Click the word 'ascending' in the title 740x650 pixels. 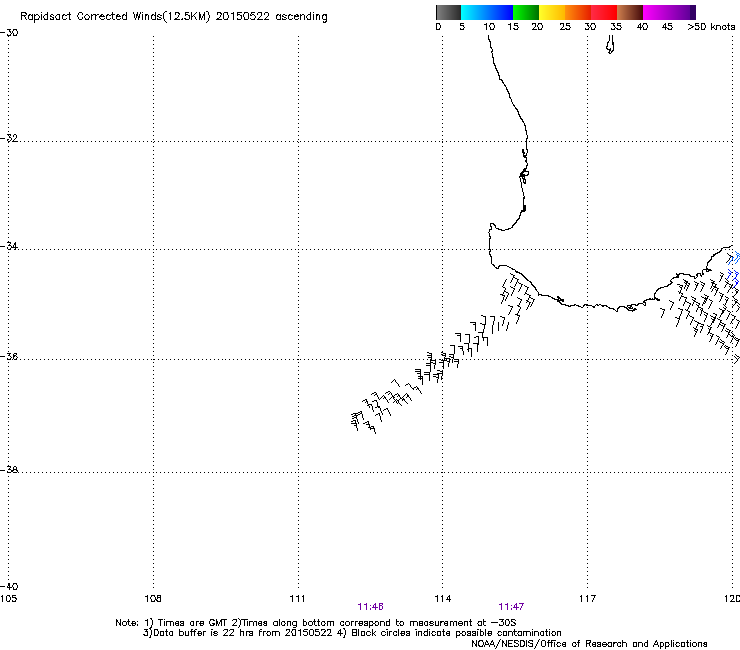[301, 17]
